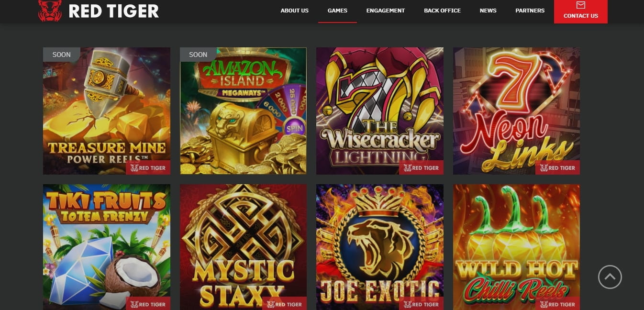Open the About Us menu item
The height and width of the screenshot is (310, 644).
pyautogui.click(x=295, y=10)
